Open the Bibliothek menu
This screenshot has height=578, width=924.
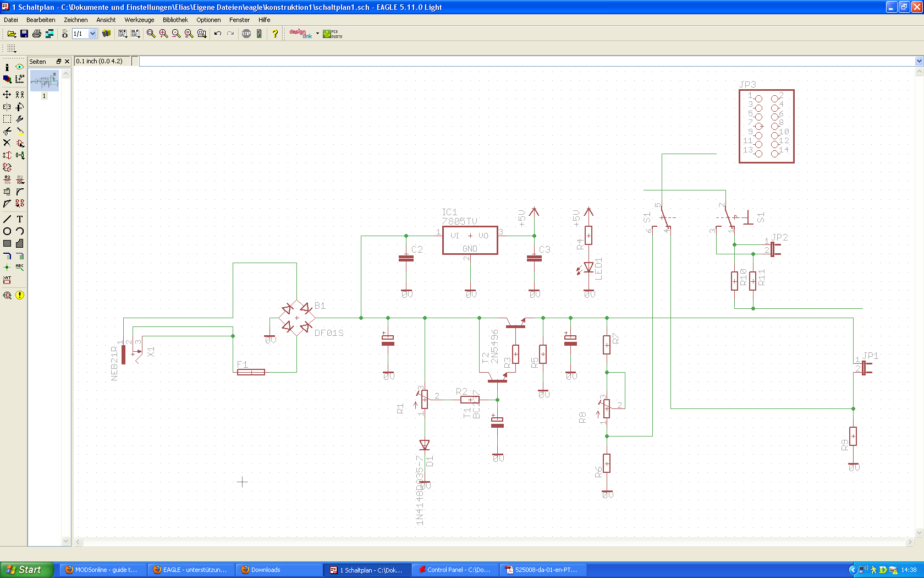[x=175, y=20]
